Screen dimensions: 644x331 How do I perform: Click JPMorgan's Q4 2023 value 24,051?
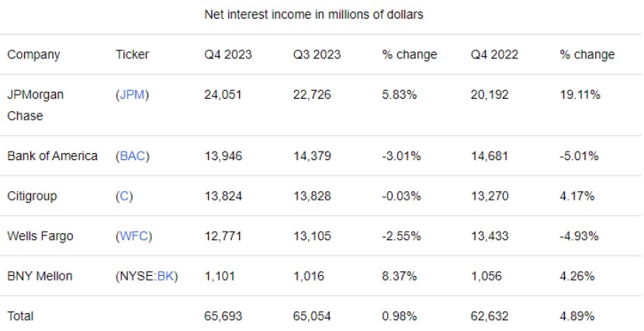tap(223, 95)
